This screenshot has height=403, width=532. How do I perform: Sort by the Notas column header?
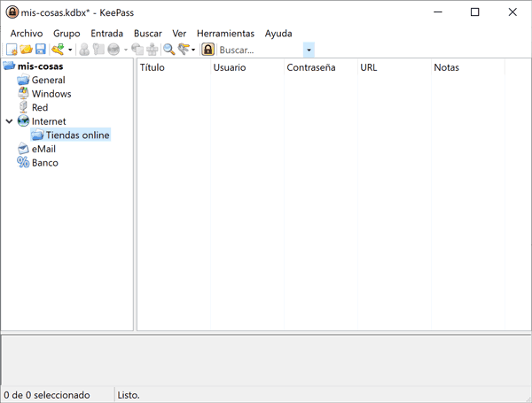coord(468,67)
